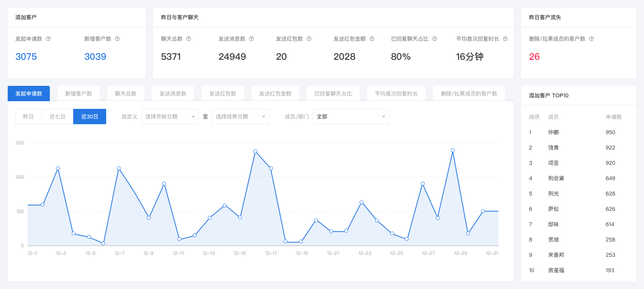This screenshot has height=289, width=644.
Task: Open the 选择结束日期 date picker
Action: pyautogui.click(x=240, y=117)
